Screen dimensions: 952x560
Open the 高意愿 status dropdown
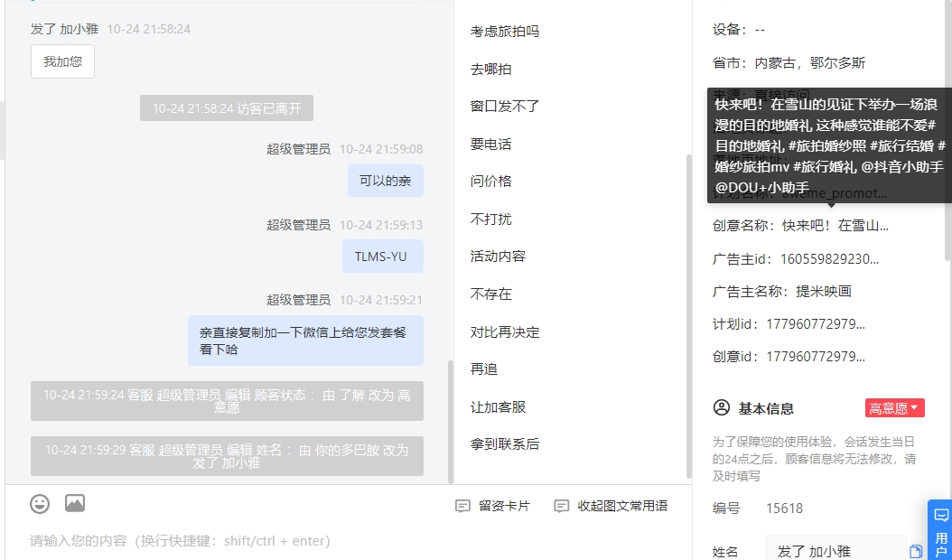pyautogui.click(x=894, y=408)
